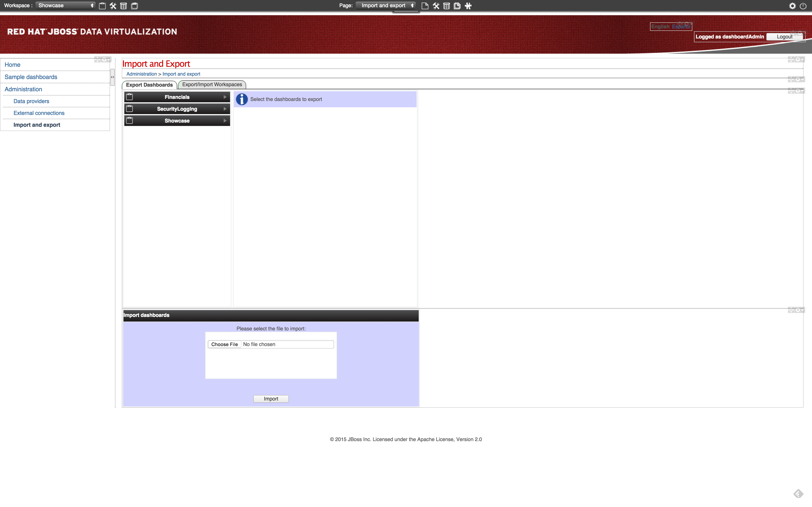Open workspace properties tools icon
The width and height of the screenshot is (812, 507).
coord(113,6)
